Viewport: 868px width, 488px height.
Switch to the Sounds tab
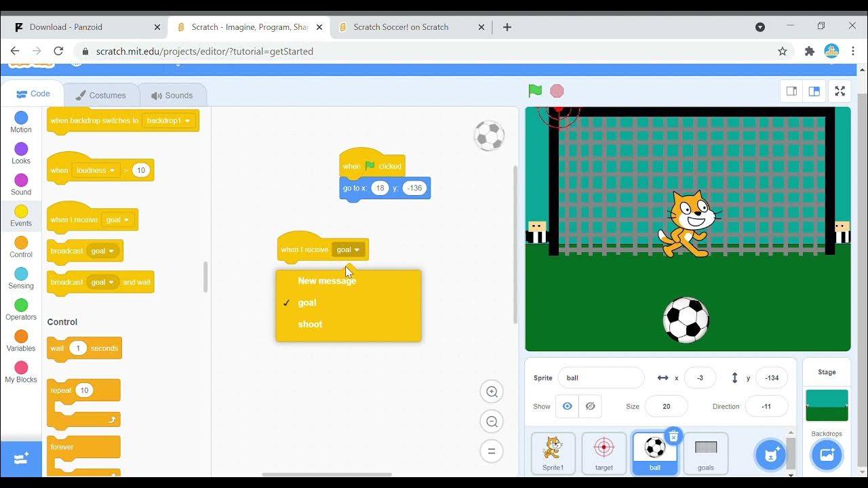tap(172, 96)
